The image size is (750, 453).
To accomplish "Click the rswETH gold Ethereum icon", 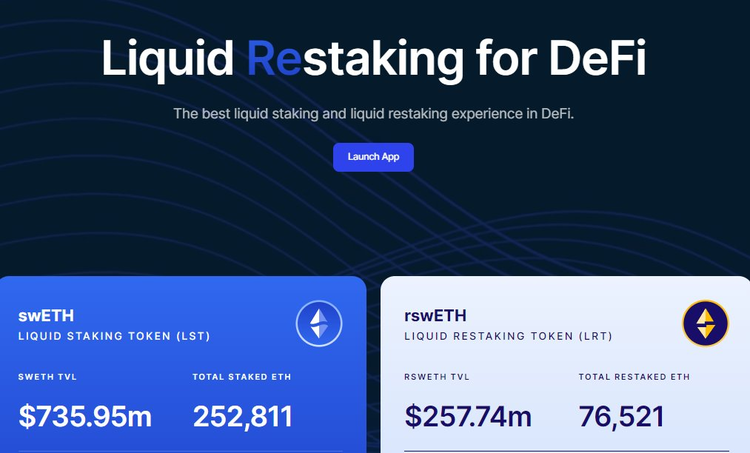I will [x=705, y=323].
